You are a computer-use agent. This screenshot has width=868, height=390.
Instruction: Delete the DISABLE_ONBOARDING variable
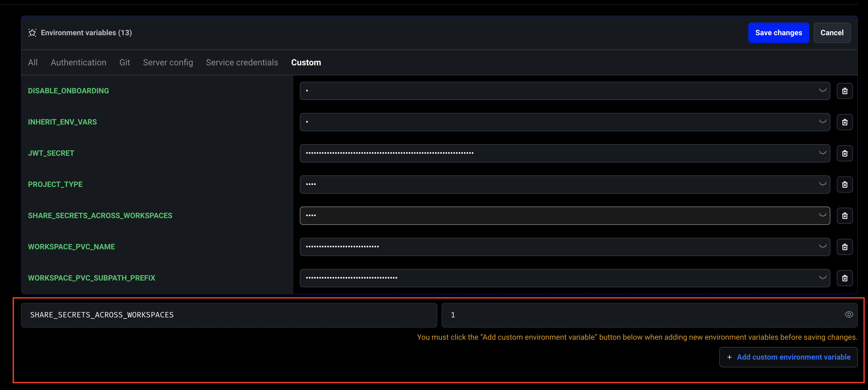(844, 91)
